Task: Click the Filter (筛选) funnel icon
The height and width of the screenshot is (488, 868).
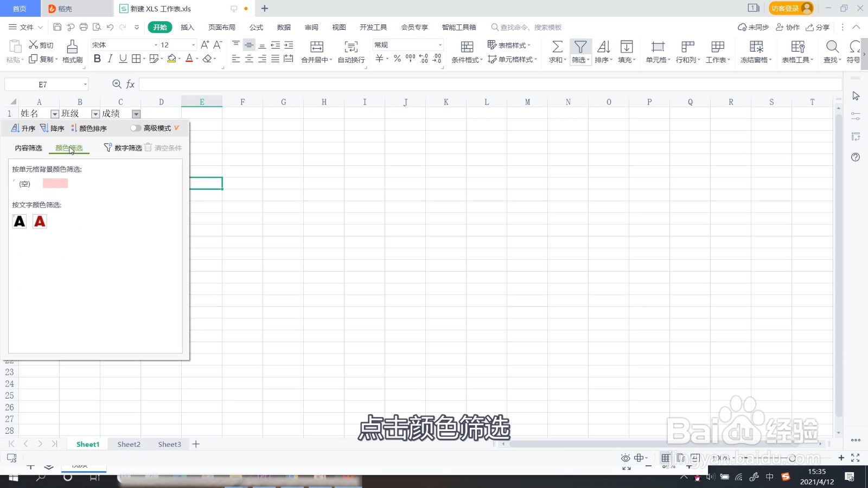Action: (x=580, y=47)
